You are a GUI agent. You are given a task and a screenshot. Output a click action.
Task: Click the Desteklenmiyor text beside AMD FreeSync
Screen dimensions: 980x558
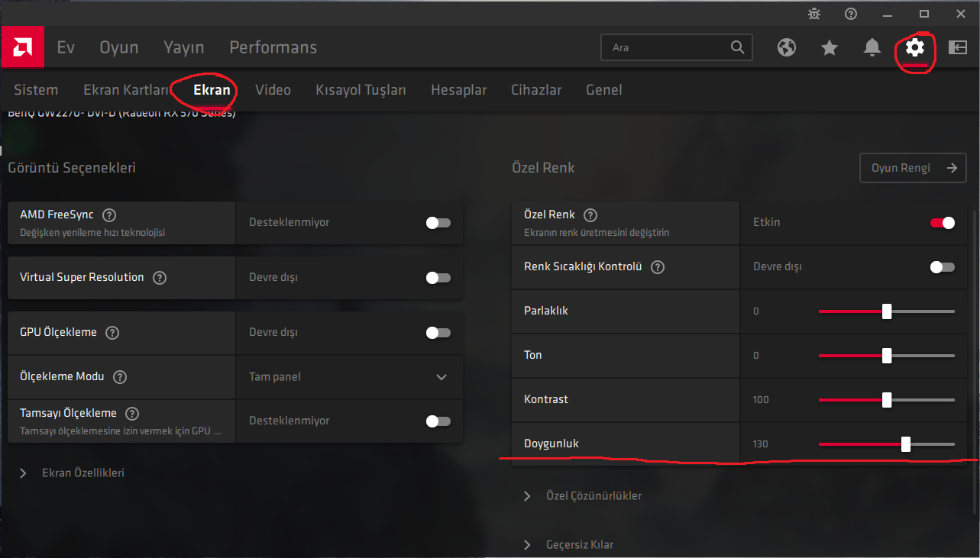click(x=289, y=223)
